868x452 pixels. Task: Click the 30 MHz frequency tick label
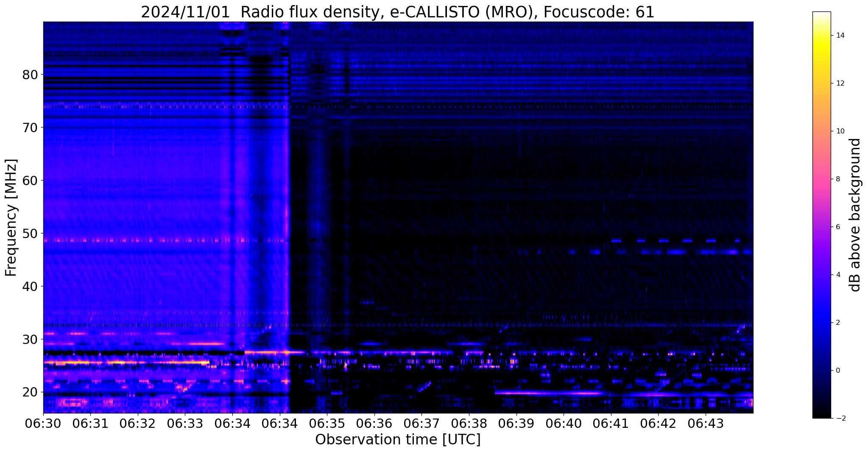pyautogui.click(x=30, y=339)
